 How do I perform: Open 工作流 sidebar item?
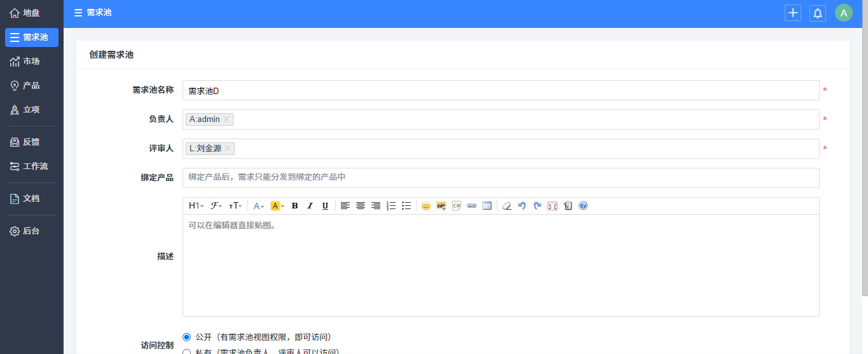[x=32, y=167]
